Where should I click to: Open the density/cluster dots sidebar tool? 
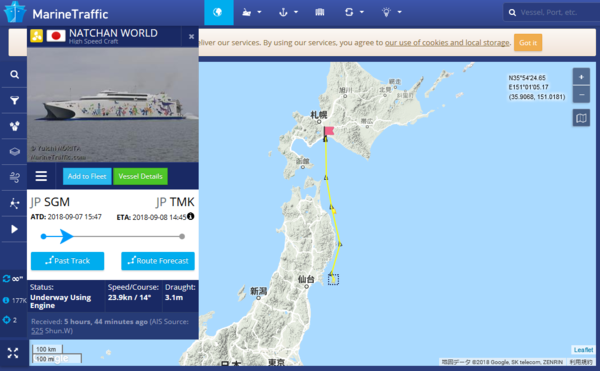point(14,126)
